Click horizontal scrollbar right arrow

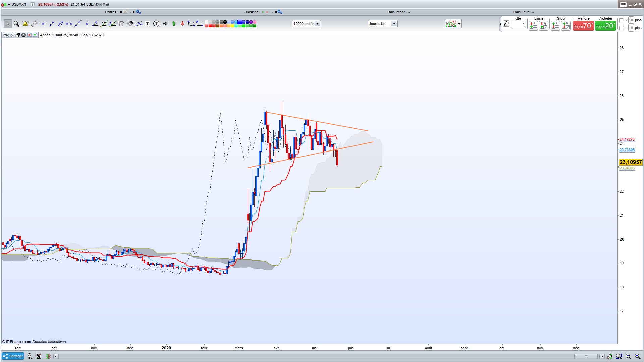coord(602,356)
